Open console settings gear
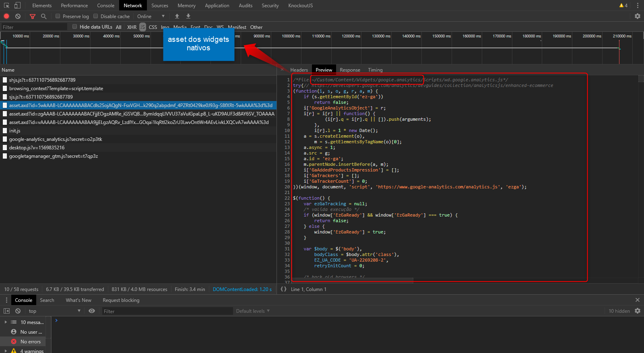The width and height of the screenshot is (644, 353). point(638,311)
